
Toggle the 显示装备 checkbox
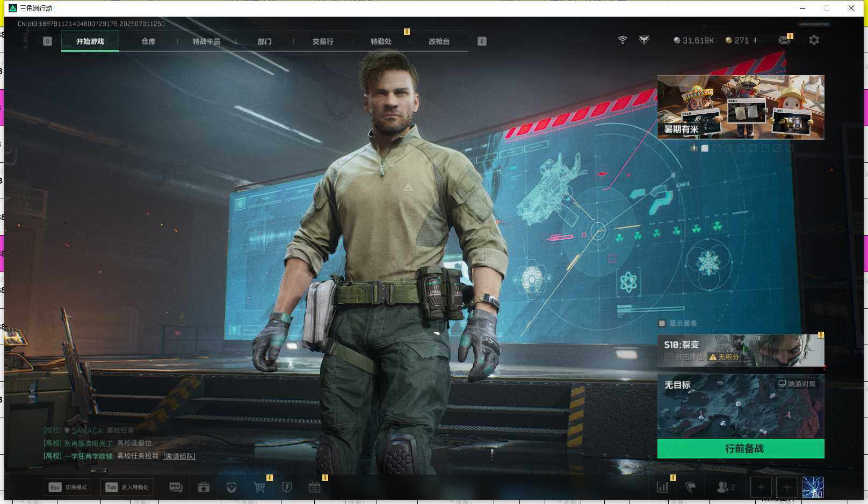[662, 323]
